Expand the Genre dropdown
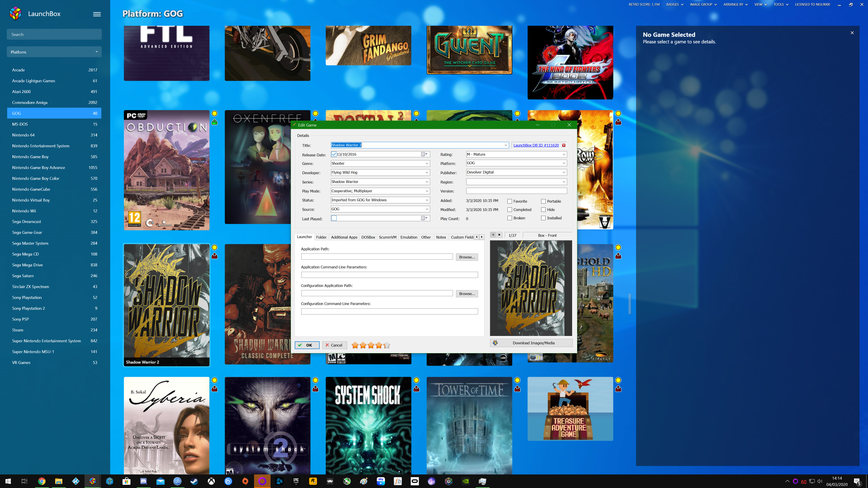The image size is (868, 488). (x=427, y=163)
